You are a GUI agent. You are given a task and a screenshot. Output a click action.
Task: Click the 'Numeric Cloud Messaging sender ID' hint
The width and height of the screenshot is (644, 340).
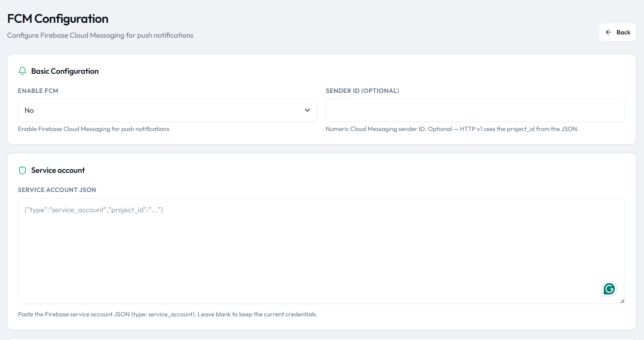[452, 129]
